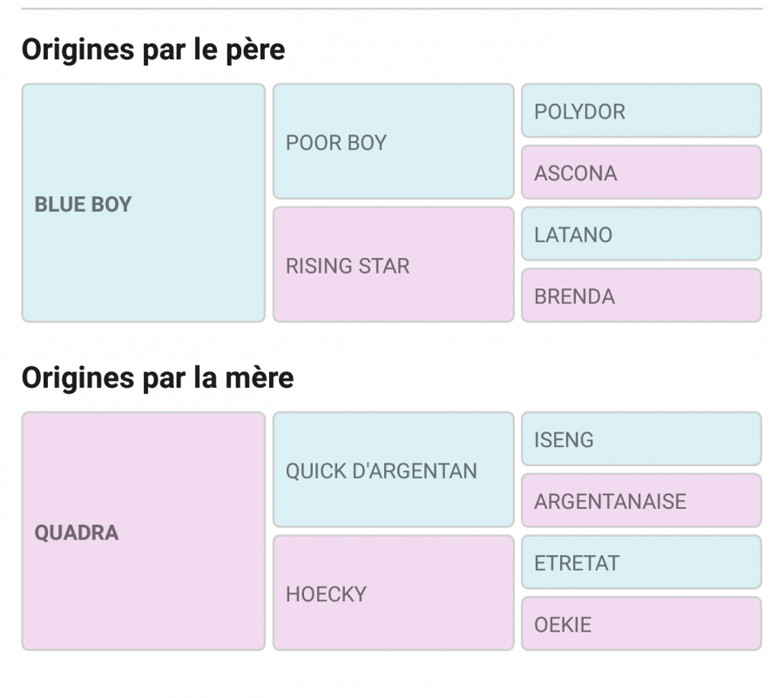Open the ASCONA ancestor cell
The height and width of the screenshot is (698, 784).
[641, 173]
